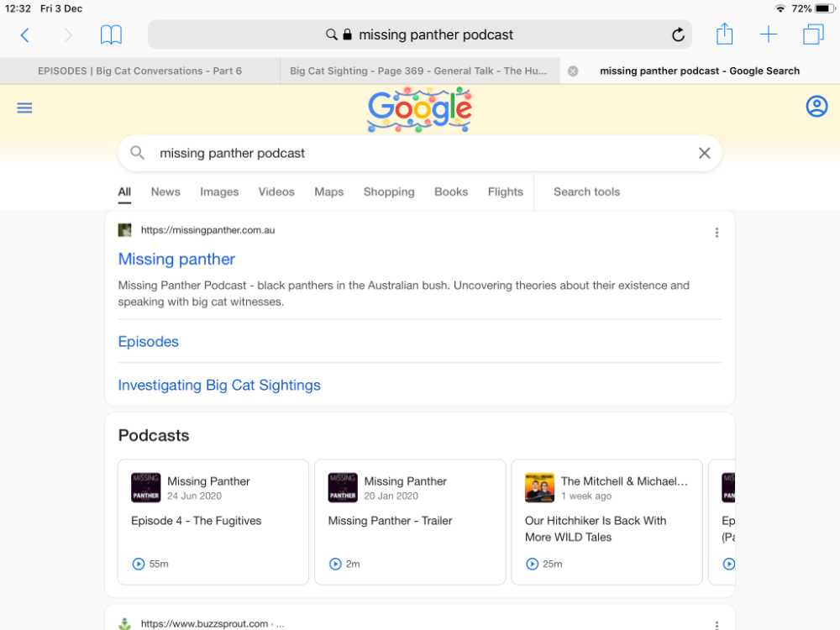Play the Missing Panther - Trailer podcast
The image size is (840, 630).
click(x=335, y=564)
